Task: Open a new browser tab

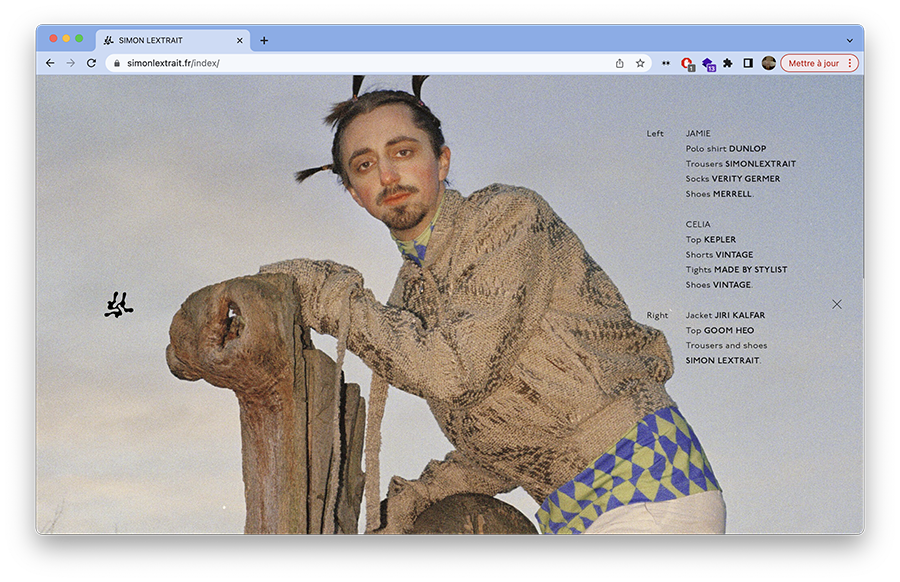Action: point(264,41)
